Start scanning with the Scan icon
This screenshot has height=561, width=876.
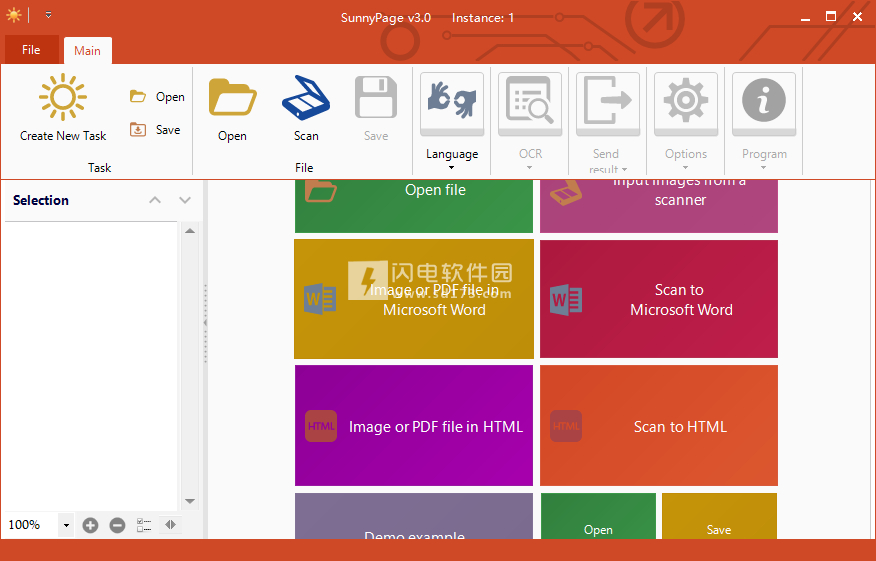(306, 97)
